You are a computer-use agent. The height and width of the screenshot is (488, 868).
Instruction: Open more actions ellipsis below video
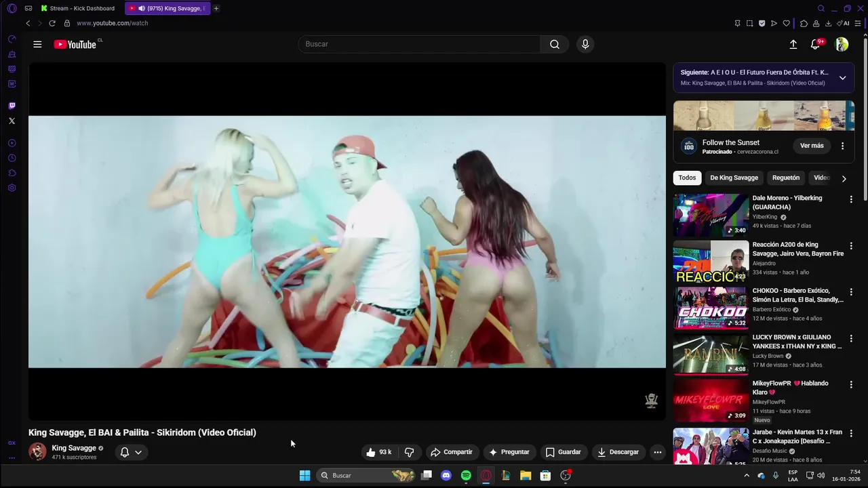click(x=657, y=452)
